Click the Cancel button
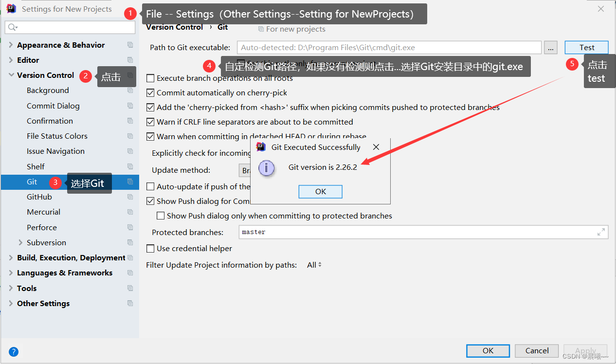The height and width of the screenshot is (364, 616). pos(537,350)
